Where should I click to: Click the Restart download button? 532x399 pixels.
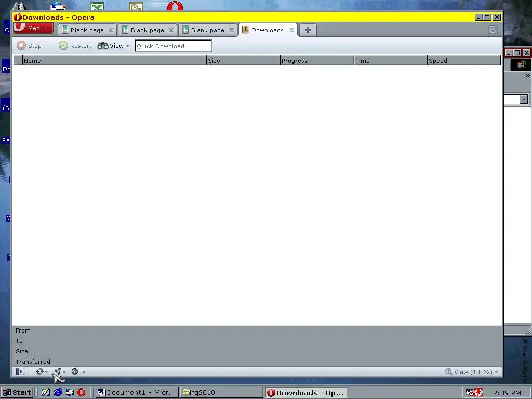[75, 46]
